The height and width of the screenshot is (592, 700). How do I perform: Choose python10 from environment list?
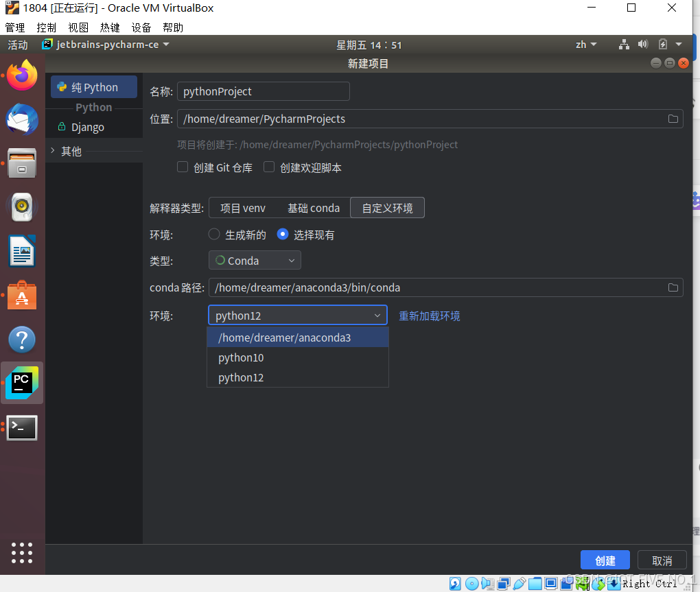pyautogui.click(x=298, y=358)
